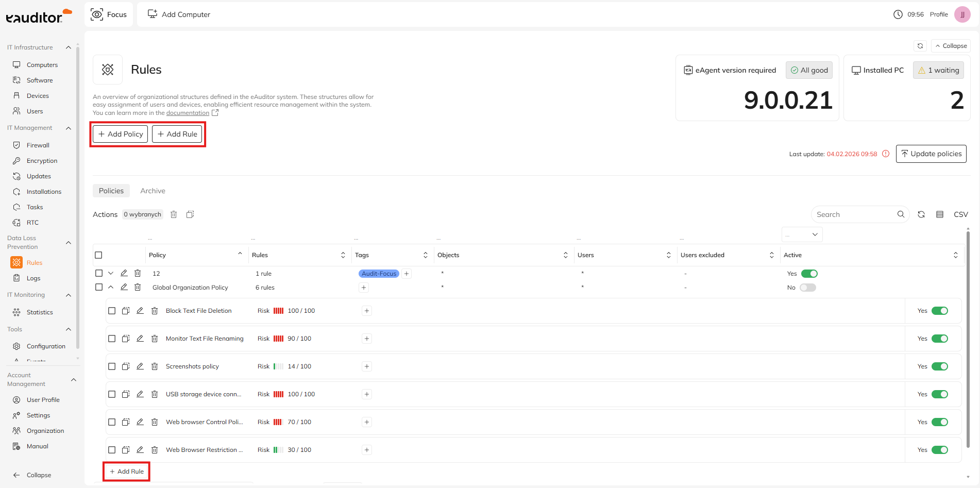Check the Web Browser Restriction rule checkbox
980x488 pixels.
click(112, 450)
